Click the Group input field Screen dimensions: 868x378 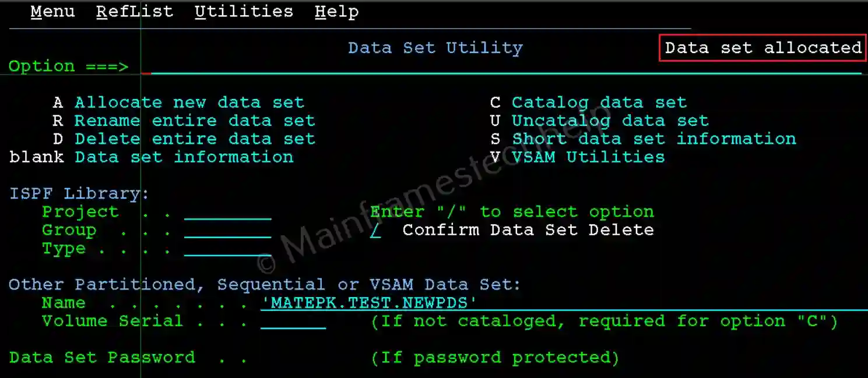click(227, 230)
